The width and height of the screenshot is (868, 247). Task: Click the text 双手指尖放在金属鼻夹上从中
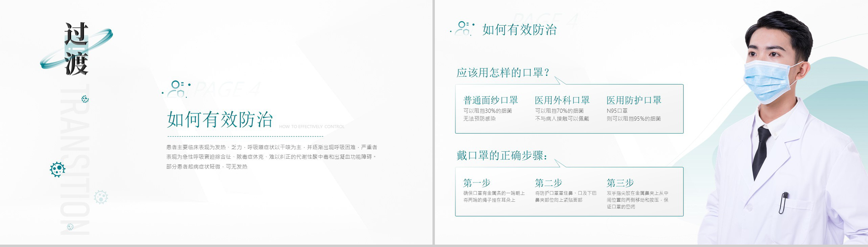point(637,193)
